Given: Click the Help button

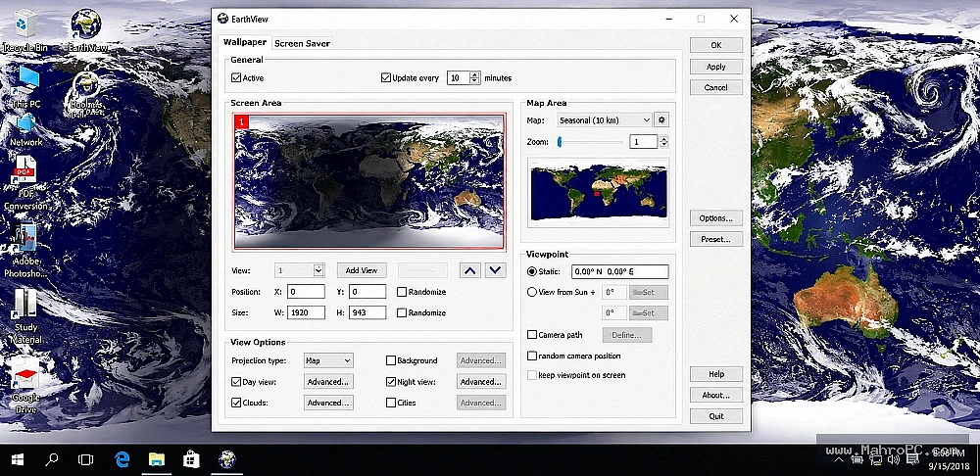Looking at the screenshot, I should (716, 374).
